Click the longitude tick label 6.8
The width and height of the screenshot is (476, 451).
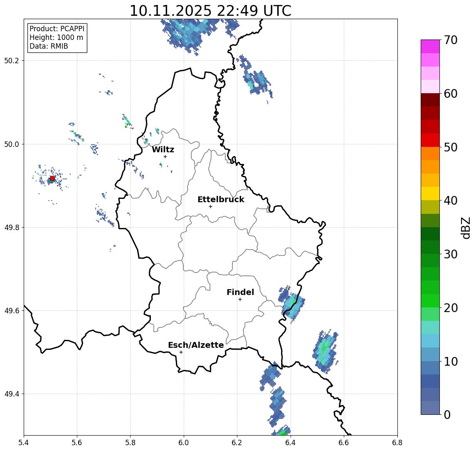point(397,443)
